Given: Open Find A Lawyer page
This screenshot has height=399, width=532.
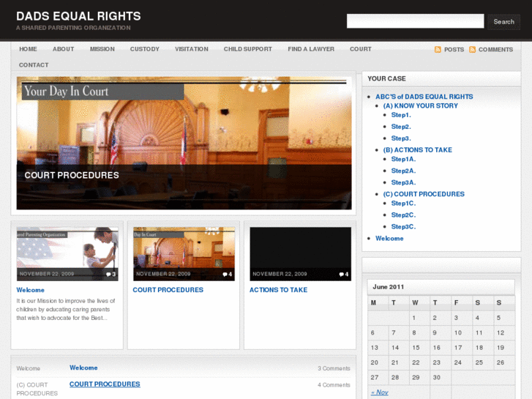Looking at the screenshot, I should (311, 49).
